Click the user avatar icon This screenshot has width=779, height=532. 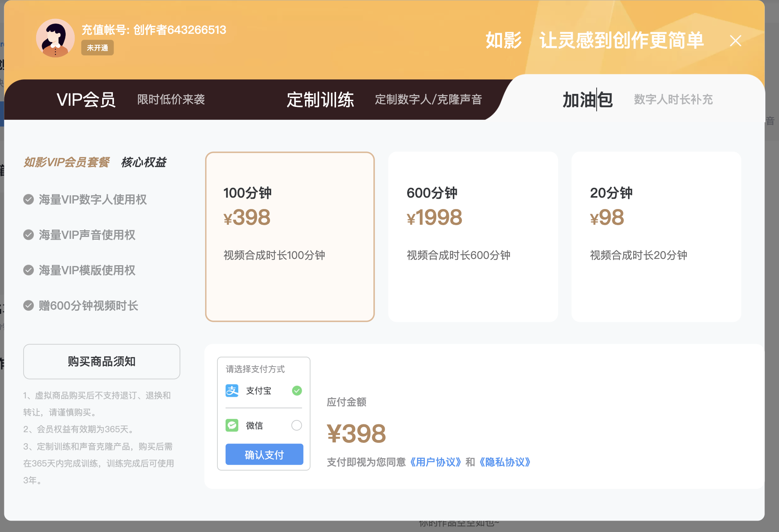pos(55,38)
